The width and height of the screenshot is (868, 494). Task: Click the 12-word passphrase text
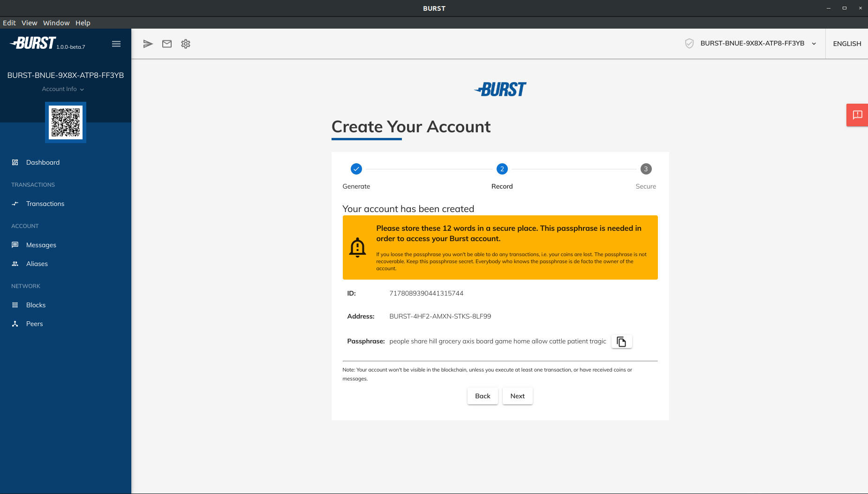coord(498,341)
